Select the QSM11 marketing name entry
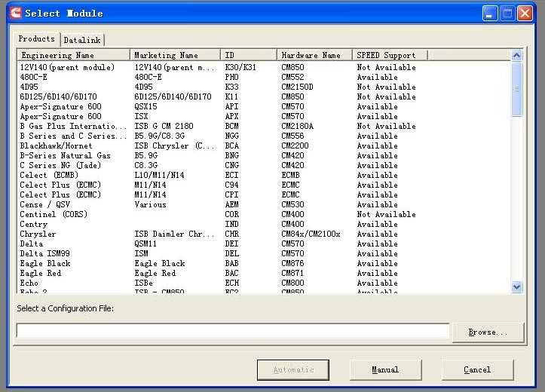Viewport: 545px width, 392px height. [145, 243]
